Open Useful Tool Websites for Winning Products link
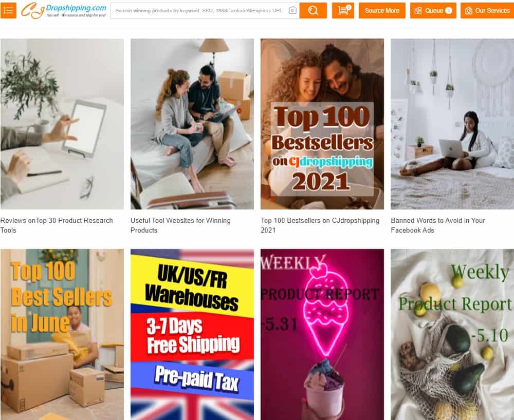 pos(180,225)
